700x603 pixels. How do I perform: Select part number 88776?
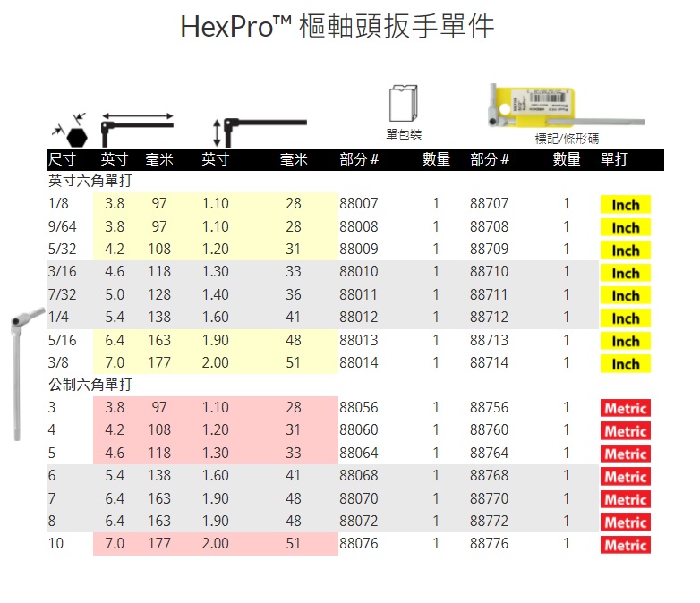(x=489, y=544)
